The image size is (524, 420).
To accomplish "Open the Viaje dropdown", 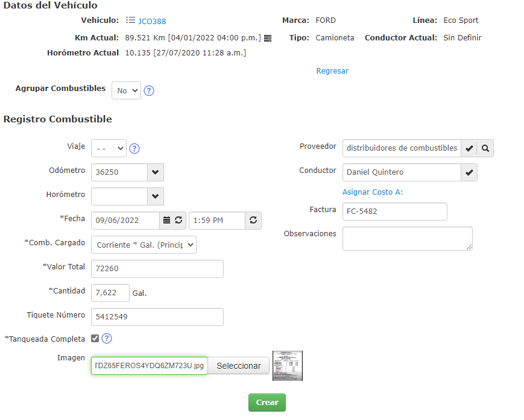I will (x=109, y=148).
